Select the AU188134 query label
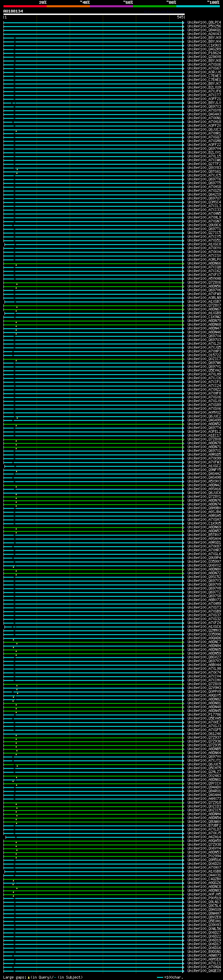223x980 pixels. (x=13, y=11)
